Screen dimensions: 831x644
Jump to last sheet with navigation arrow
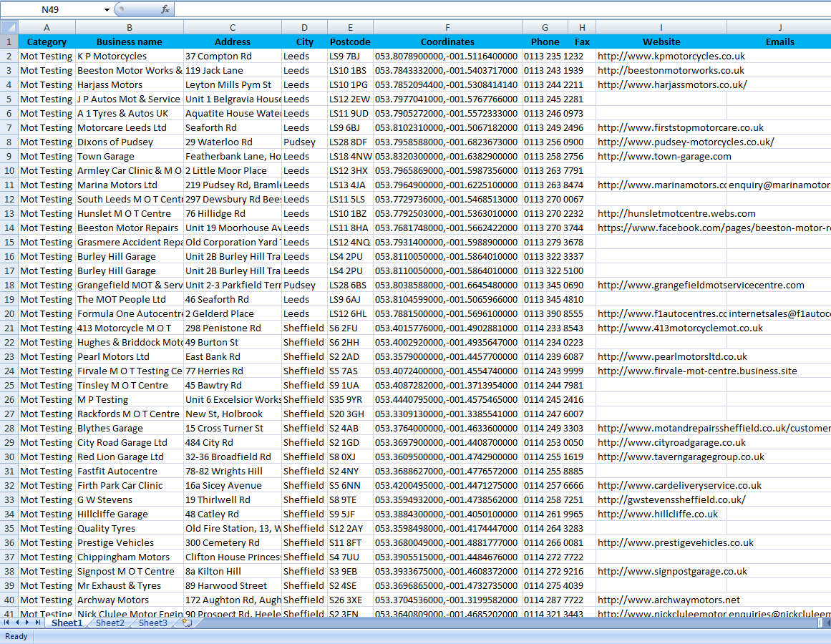[39, 623]
